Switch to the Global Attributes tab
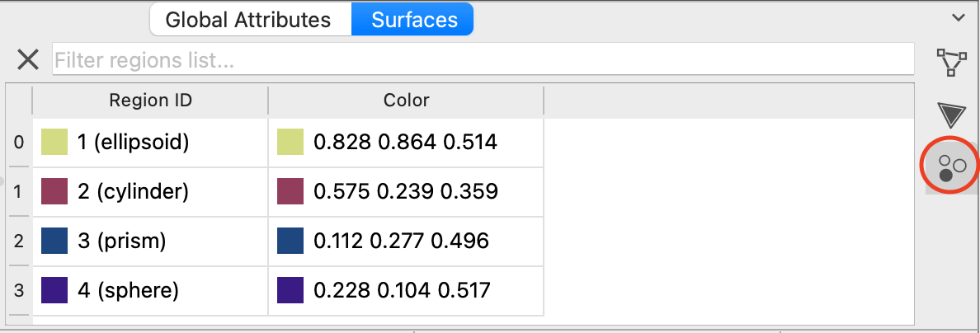Screen dimensions: 980x333 [x=248, y=20]
